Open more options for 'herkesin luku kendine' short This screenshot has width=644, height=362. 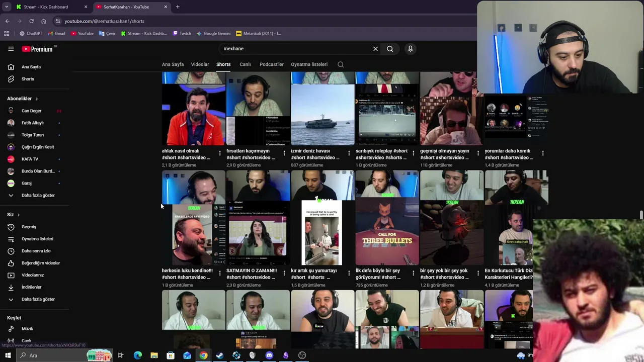220,273
